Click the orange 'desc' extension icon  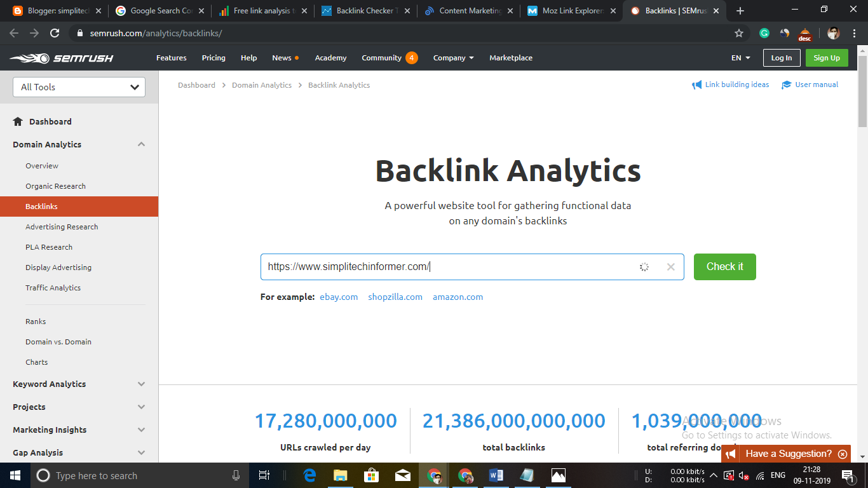tap(805, 34)
